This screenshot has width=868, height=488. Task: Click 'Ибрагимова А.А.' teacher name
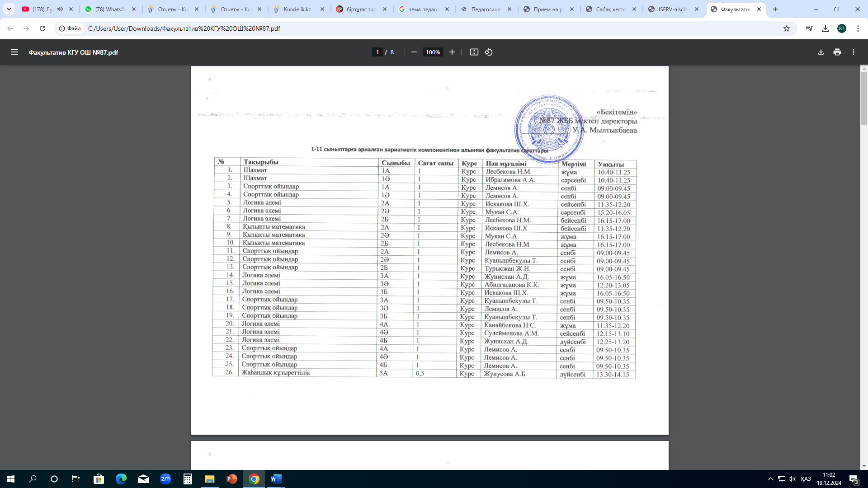click(x=510, y=180)
